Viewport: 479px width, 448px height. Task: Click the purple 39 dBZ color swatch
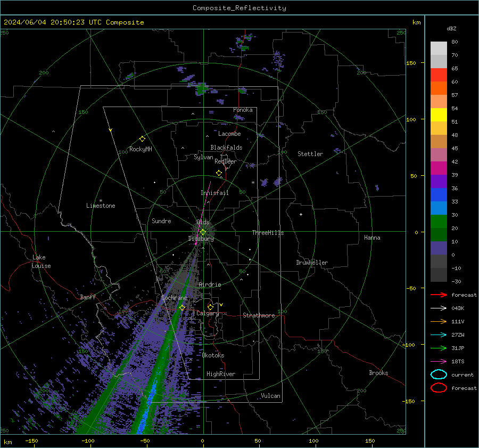(x=439, y=181)
